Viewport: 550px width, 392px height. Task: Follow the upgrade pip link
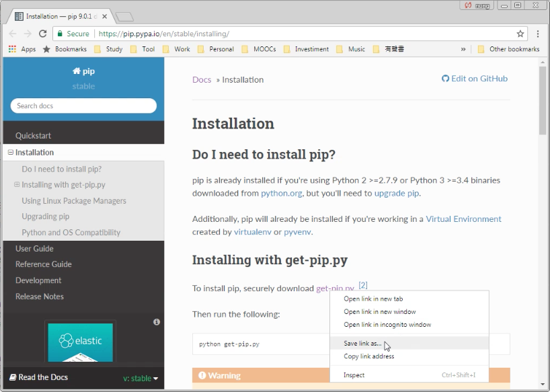397,193
